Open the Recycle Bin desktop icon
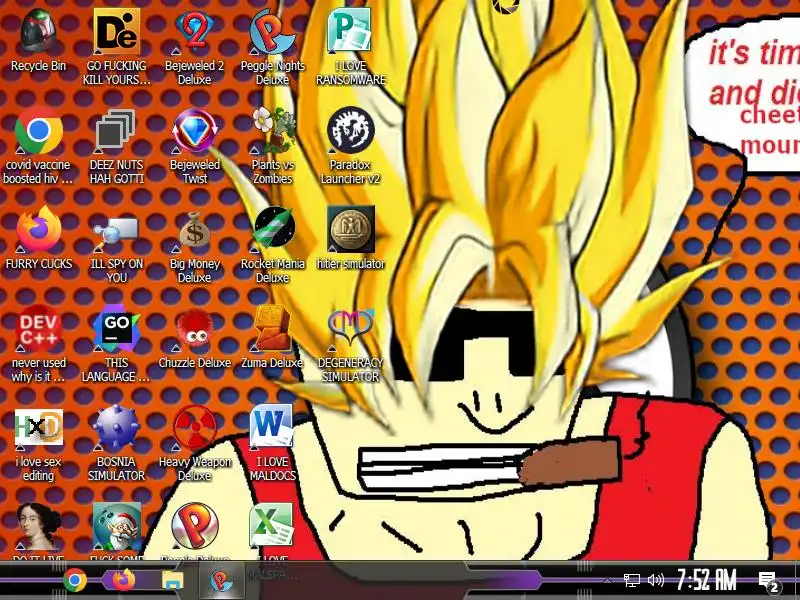The width and height of the screenshot is (800, 600). (x=38, y=32)
